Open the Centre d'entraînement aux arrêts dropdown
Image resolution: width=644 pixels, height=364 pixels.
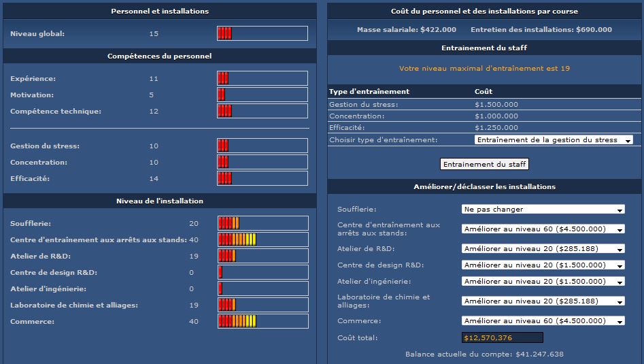(543, 229)
